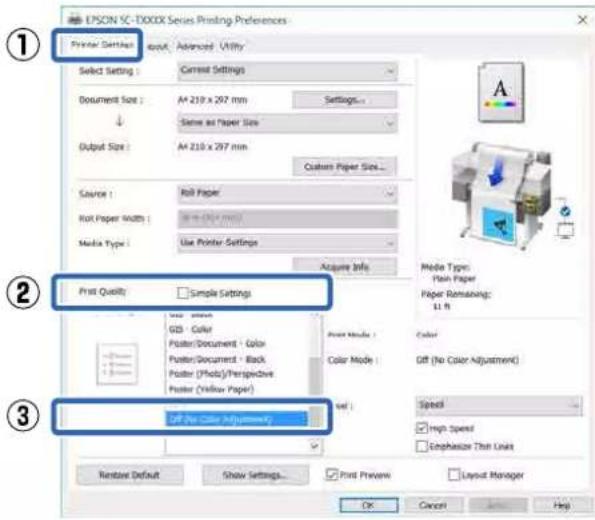Select Poster/Document - Color entry
Viewport: 595px width, 520px height.
tap(217, 344)
